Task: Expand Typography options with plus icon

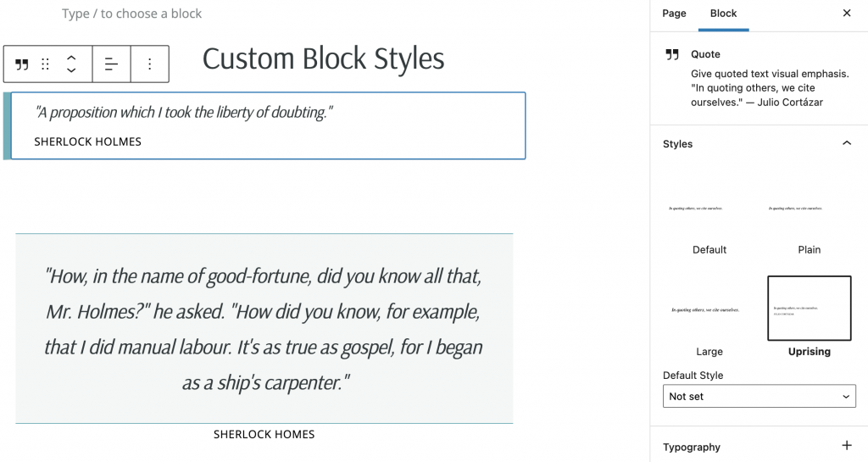Action: click(x=847, y=445)
